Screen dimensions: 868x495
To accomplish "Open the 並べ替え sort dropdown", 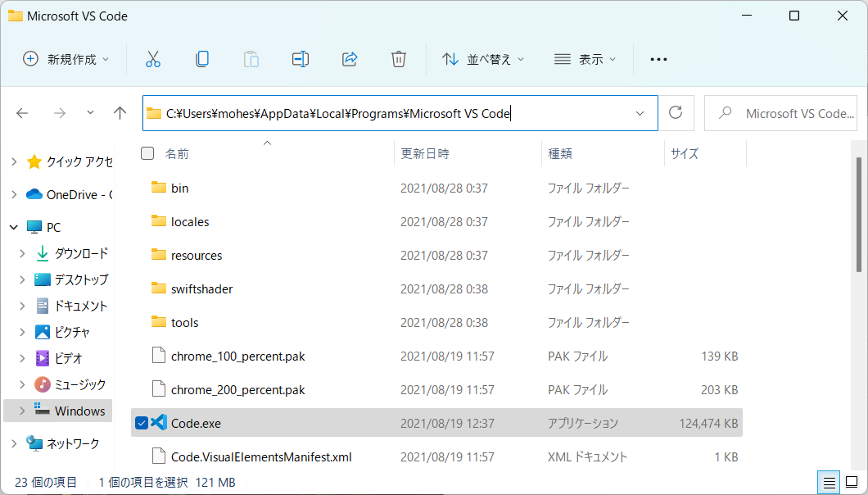I will [482, 59].
